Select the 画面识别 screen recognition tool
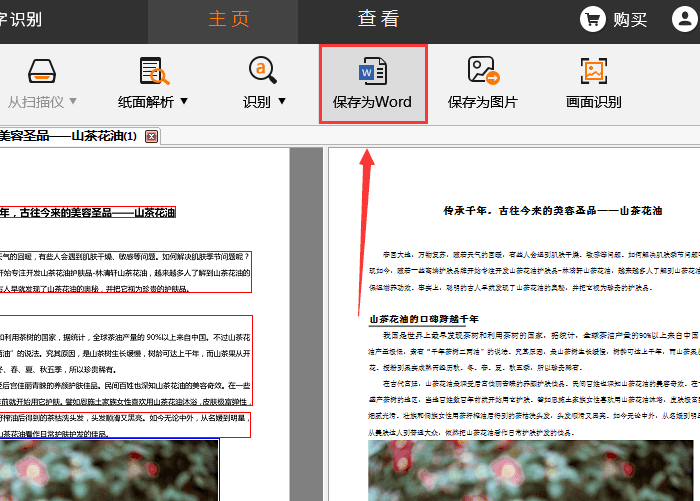 [x=593, y=71]
